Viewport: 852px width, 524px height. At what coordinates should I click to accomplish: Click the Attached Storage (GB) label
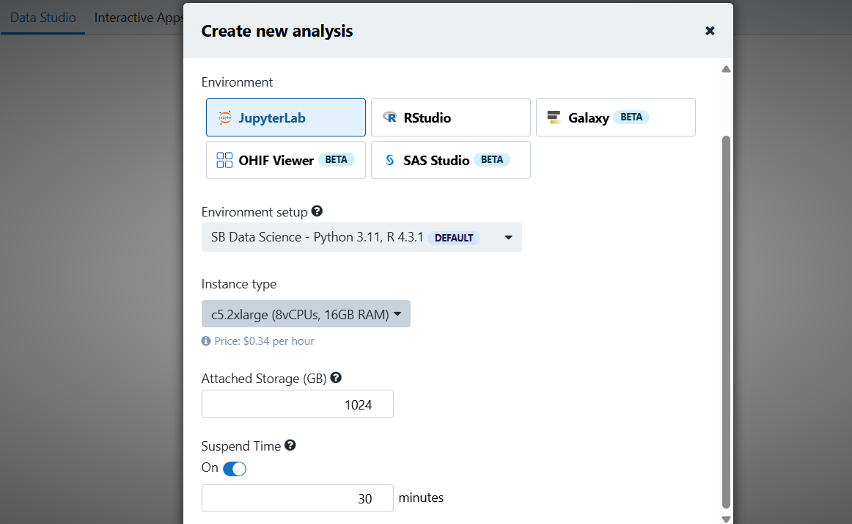tap(264, 378)
